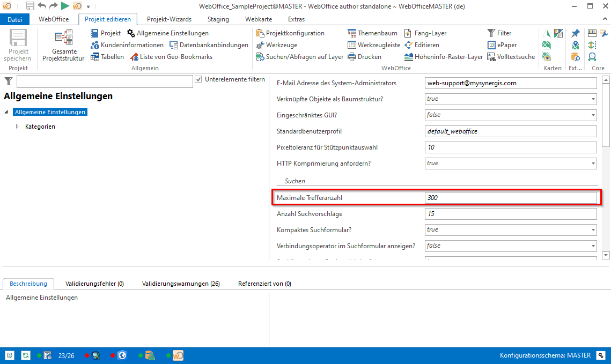Click the Projekt speichern button
611x364 pixels.
(x=18, y=46)
